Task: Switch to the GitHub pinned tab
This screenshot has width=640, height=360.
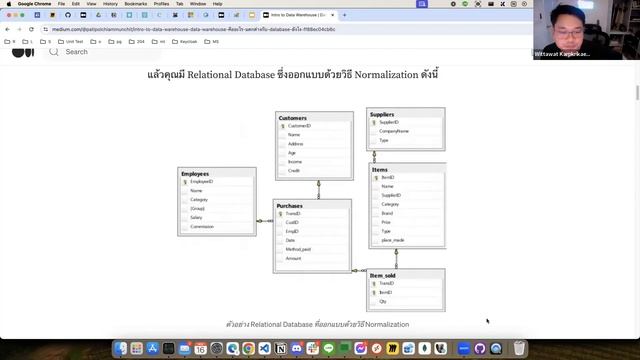Action: [x=68, y=15]
